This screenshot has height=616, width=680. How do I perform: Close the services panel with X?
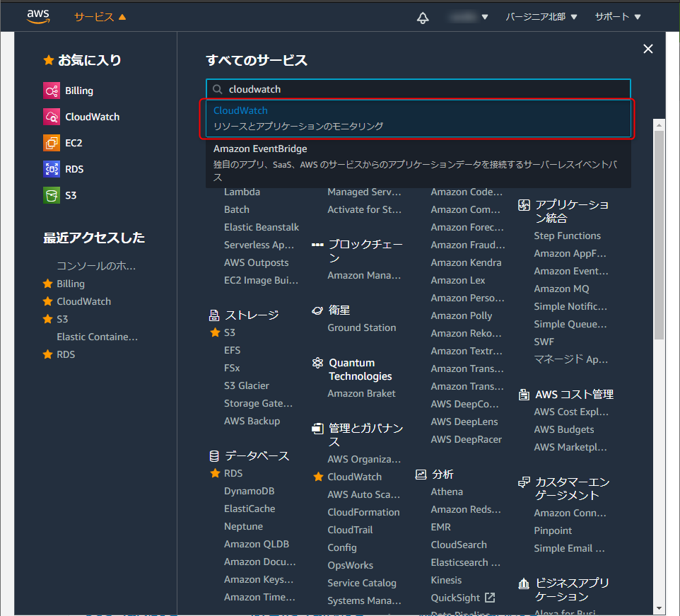point(648,49)
